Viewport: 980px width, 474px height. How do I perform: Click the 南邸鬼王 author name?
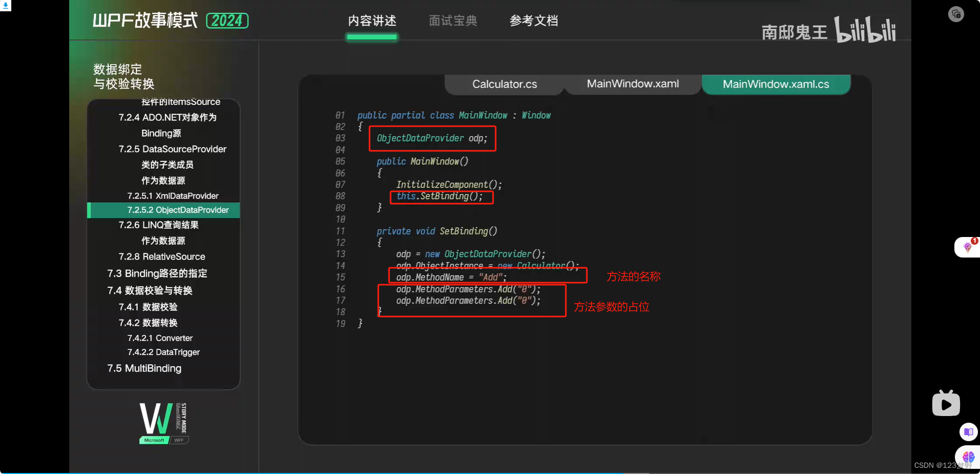[794, 32]
